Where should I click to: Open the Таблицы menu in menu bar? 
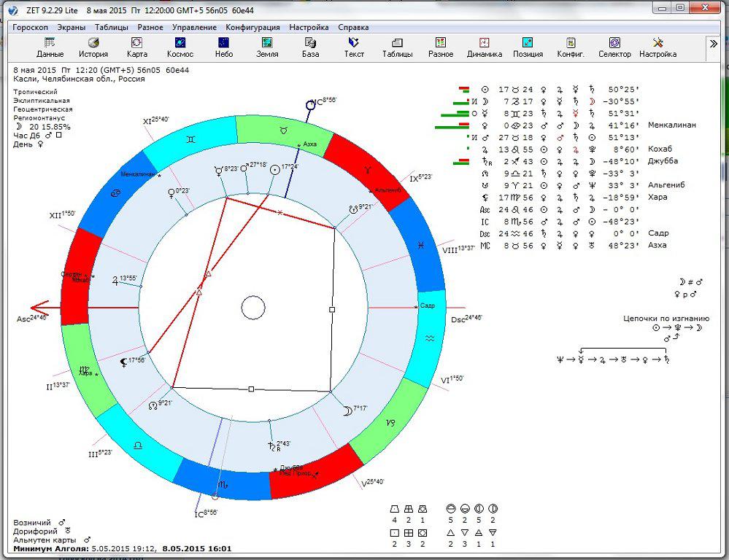point(112,28)
